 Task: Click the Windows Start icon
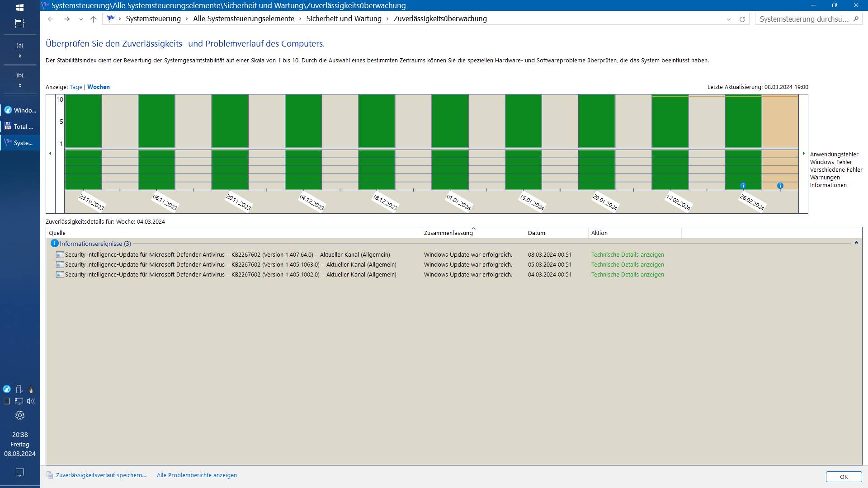[x=20, y=8]
